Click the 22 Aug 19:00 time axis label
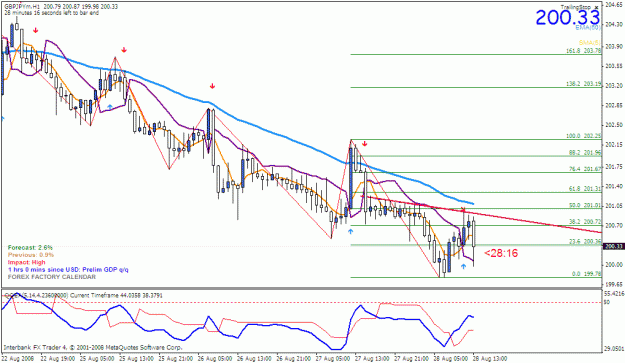Screen dimensions: 625x363 (57, 359)
